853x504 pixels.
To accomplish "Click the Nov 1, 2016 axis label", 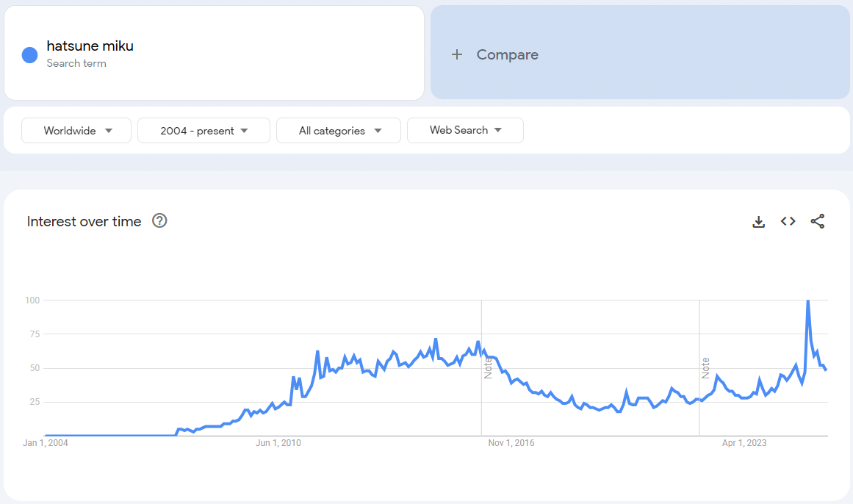I will pyautogui.click(x=511, y=443).
